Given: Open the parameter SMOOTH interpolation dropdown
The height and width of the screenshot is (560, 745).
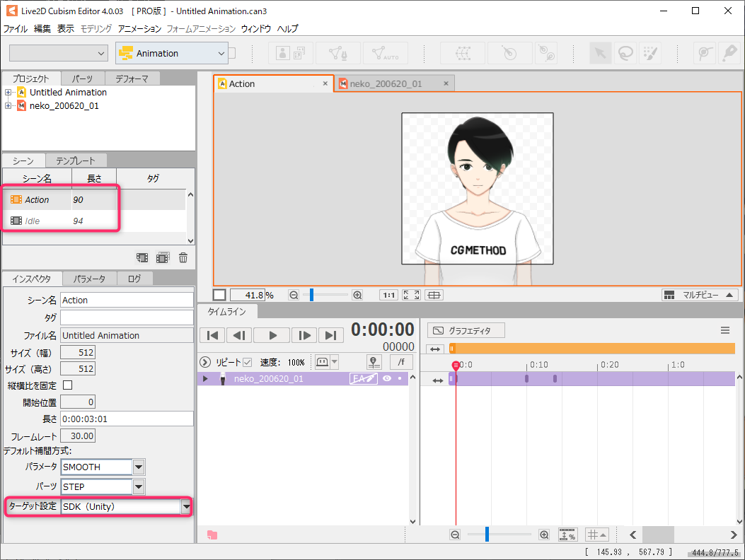Looking at the screenshot, I should tap(139, 467).
